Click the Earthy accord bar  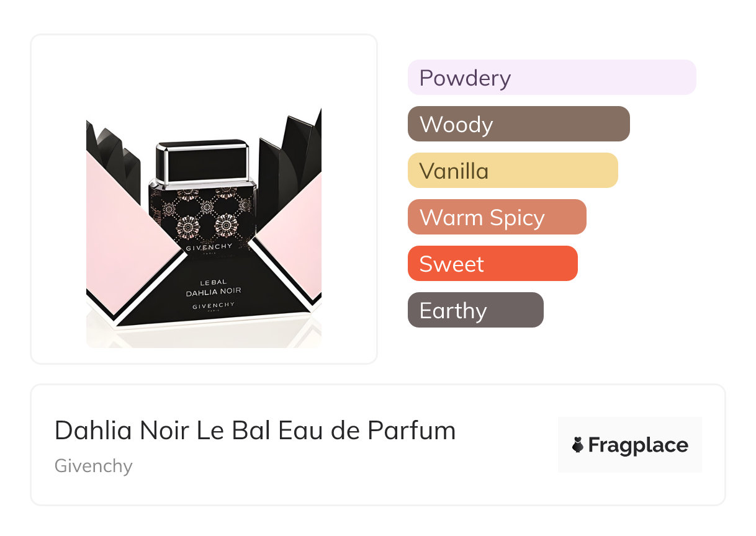pyautogui.click(x=475, y=310)
